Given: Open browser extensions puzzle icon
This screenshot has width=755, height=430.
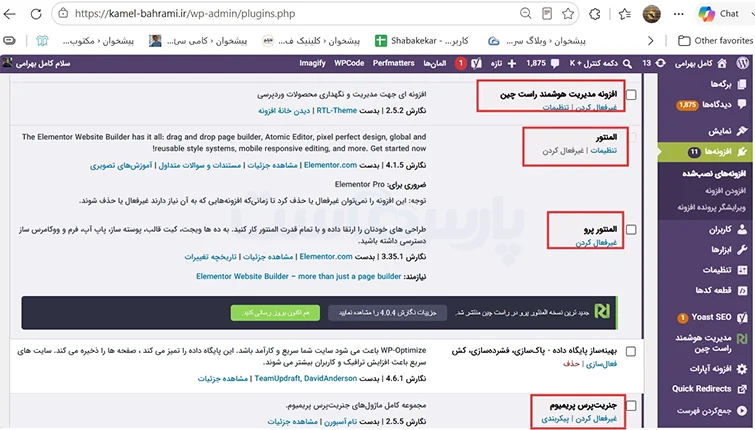Looking at the screenshot, I should (595, 14).
